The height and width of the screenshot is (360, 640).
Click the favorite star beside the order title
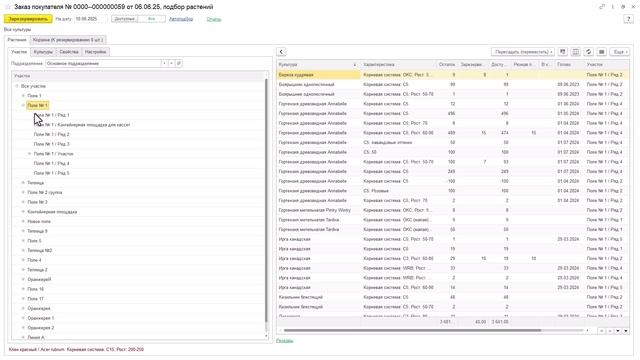click(x=8, y=7)
